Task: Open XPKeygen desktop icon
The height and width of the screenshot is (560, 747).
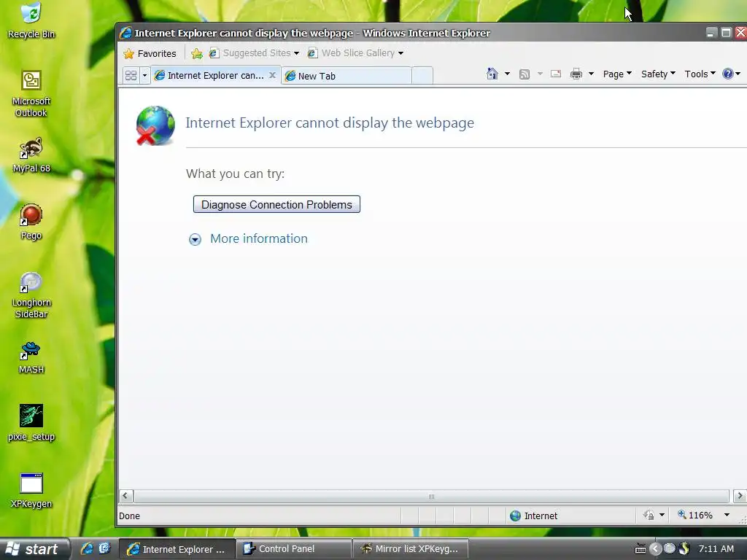Action: [31, 491]
